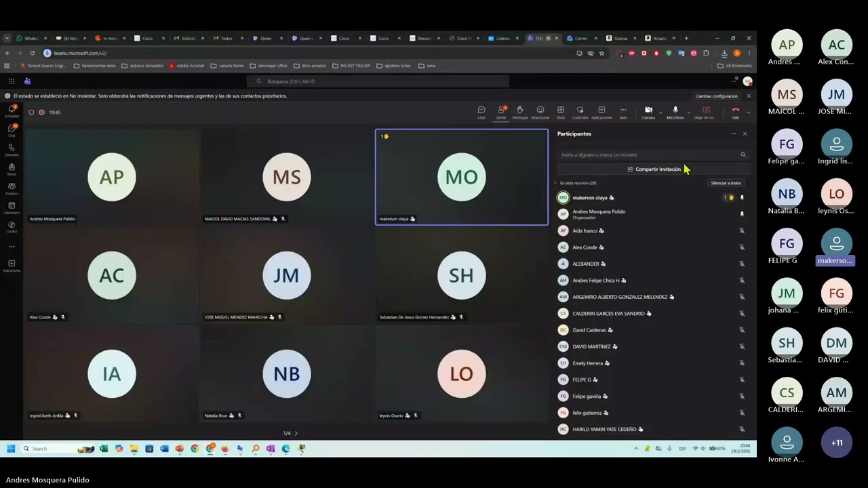Toggle Aida franco's microphone icon
868x488 pixels.
742,230
